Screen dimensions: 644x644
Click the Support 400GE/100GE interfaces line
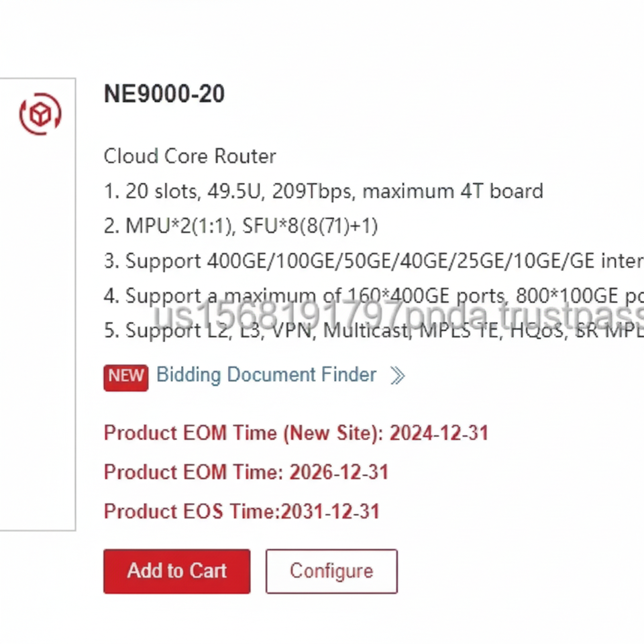372,261
